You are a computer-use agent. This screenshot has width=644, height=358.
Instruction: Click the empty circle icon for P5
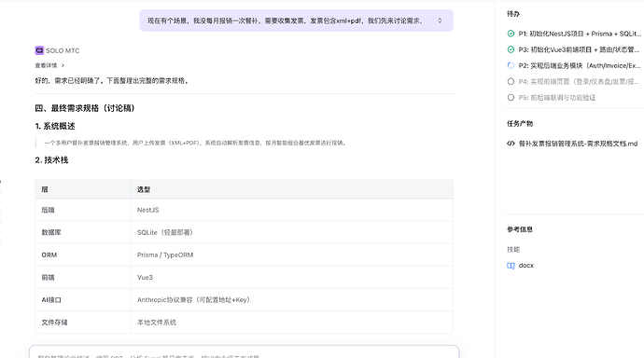click(x=511, y=98)
